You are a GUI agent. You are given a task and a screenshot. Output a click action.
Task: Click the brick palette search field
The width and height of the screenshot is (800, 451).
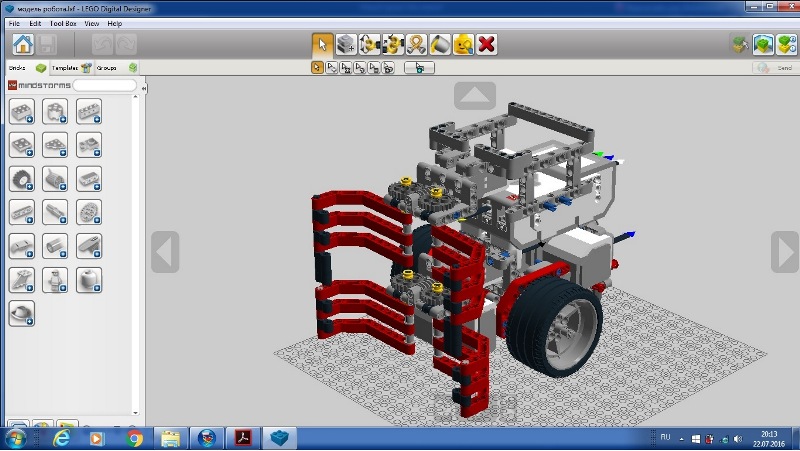[105, 85]
